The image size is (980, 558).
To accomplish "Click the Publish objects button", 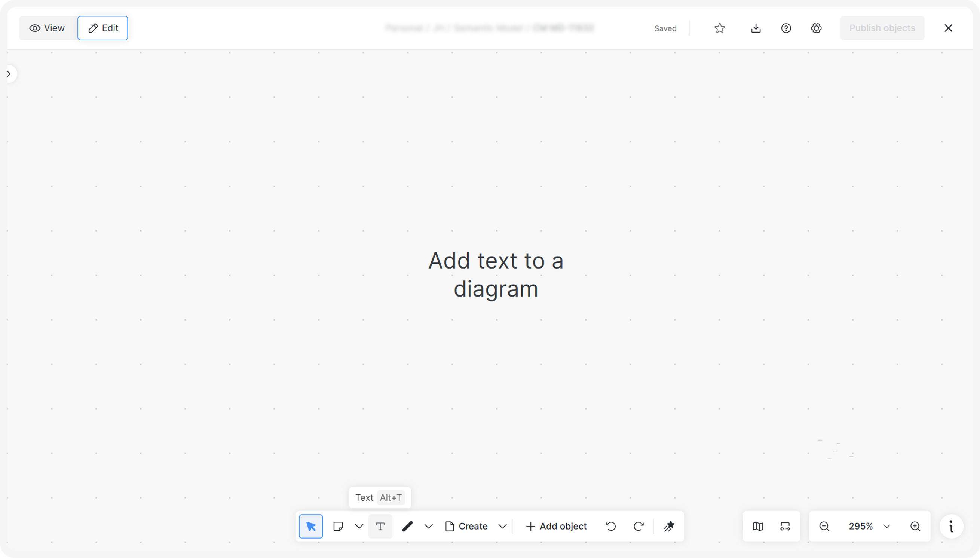I will 882,28.
